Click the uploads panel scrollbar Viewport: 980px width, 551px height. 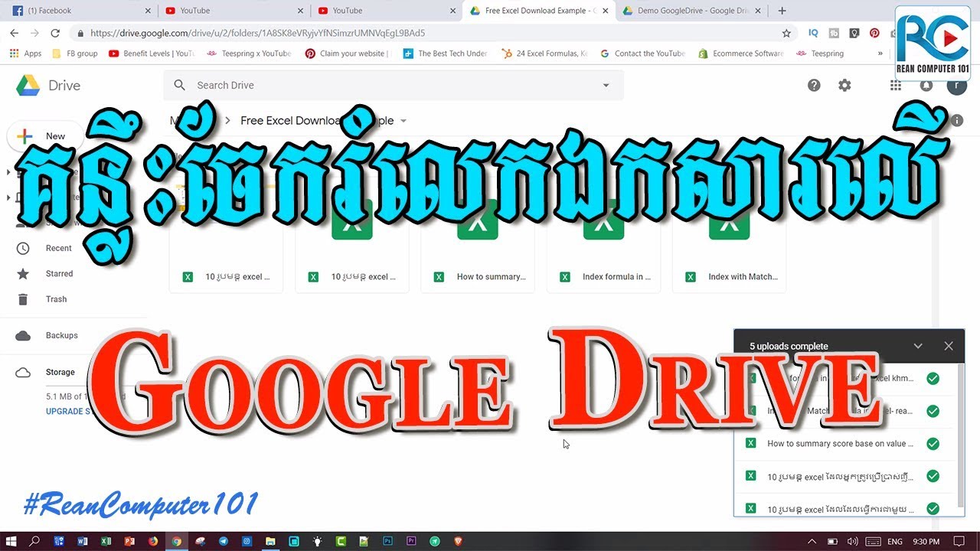click(961, 436)
